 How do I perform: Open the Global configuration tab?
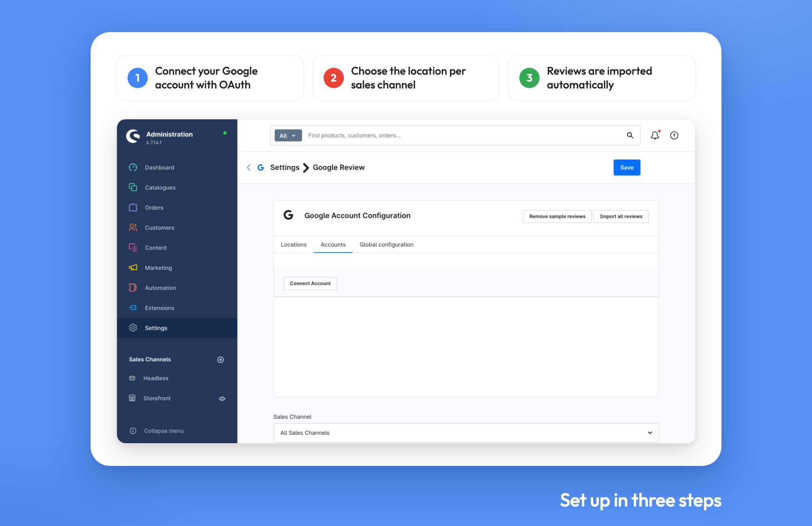pos(387,245)
